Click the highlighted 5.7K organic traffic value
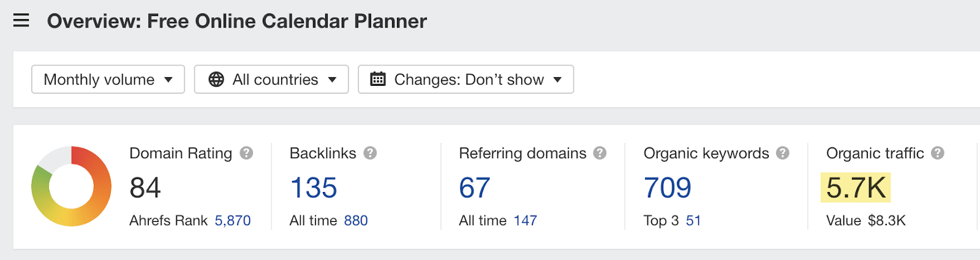The image size is (980, 260). coord(856,188)
